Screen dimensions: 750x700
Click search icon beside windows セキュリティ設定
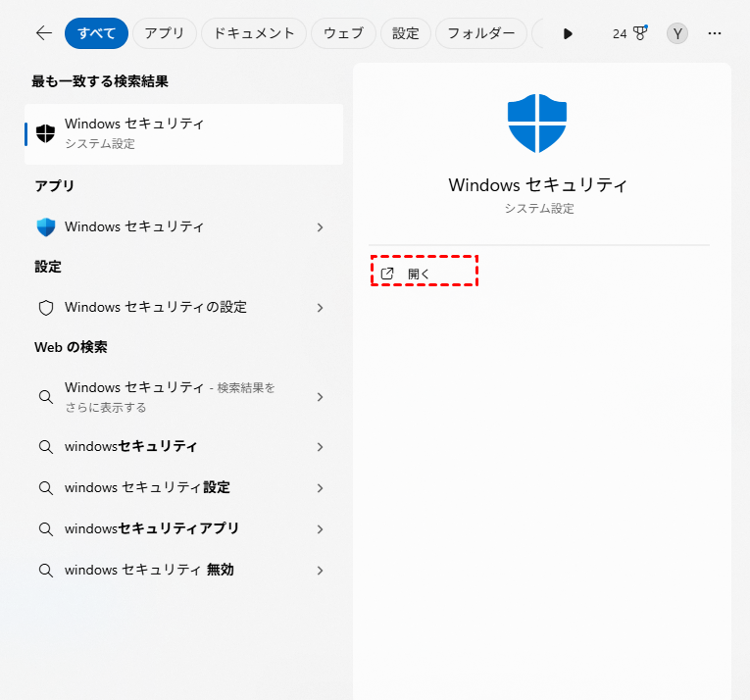coord(46,488)
